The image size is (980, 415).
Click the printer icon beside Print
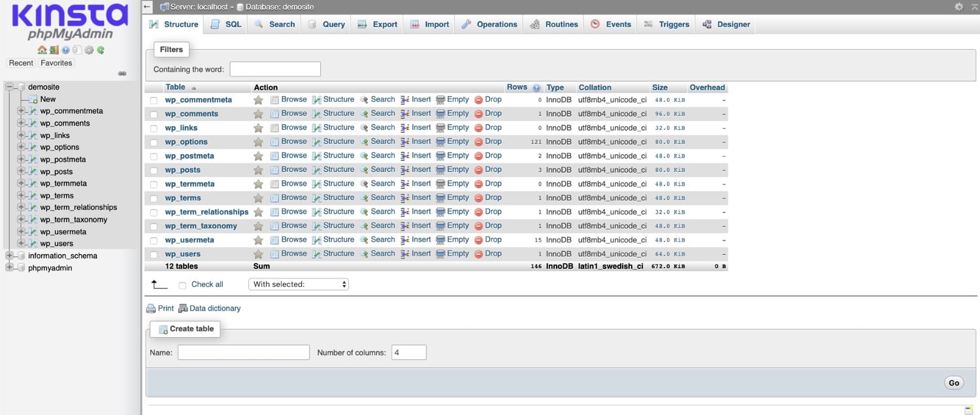pyautogui.click(x=150, y=308)
